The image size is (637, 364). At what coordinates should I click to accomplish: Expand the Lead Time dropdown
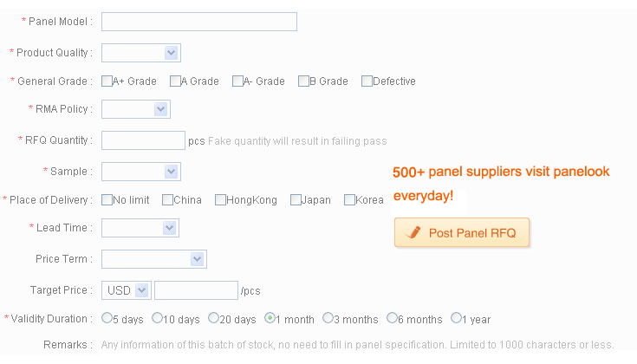tap(140, 228)
